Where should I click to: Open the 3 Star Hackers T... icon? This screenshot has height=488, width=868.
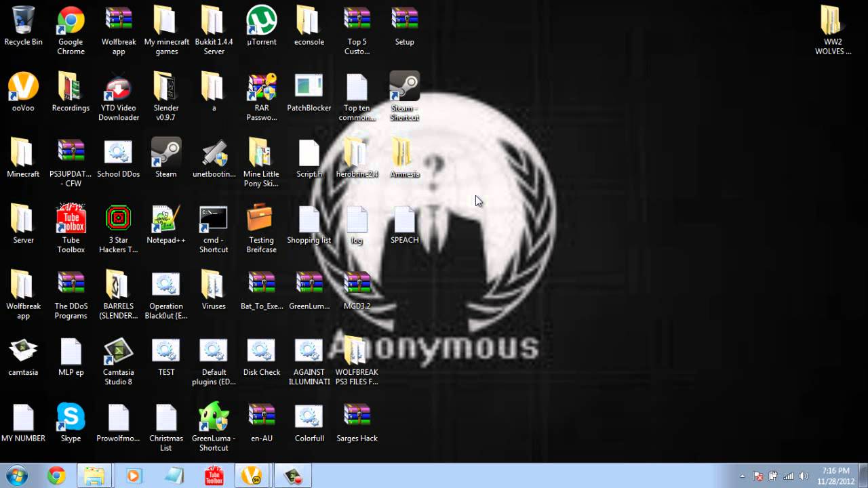pyautogui.click(x=119, y=228)
